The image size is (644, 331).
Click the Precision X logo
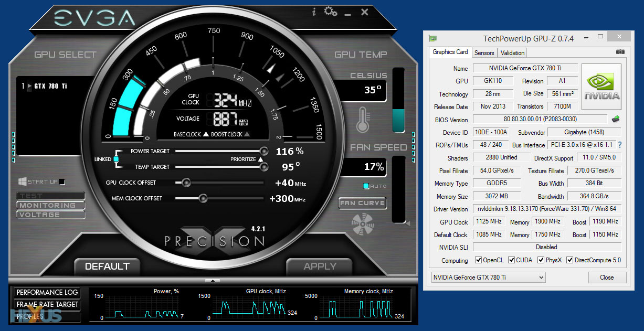[x=214, y=237]
